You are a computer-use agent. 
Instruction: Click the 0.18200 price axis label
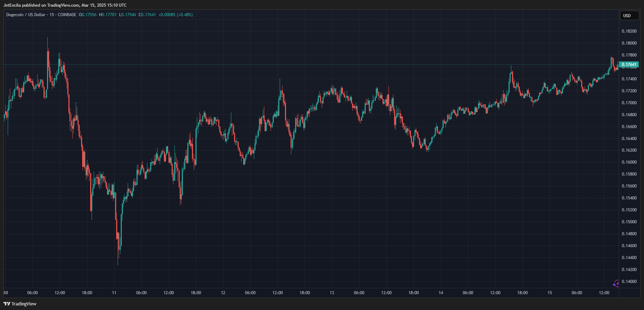pyautogui.click(x=629, y=31)
